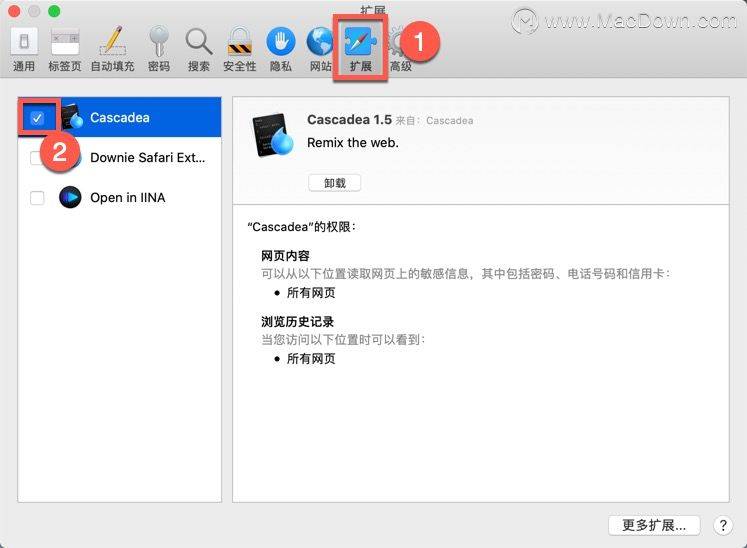Select the Open in IINA list row

point(127,198)
